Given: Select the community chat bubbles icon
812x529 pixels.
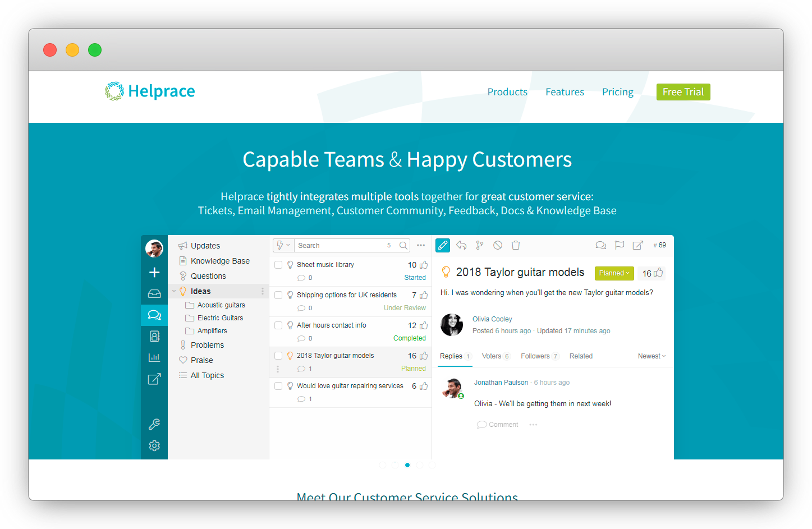Looking at the screenshot, I should (154, 315).
